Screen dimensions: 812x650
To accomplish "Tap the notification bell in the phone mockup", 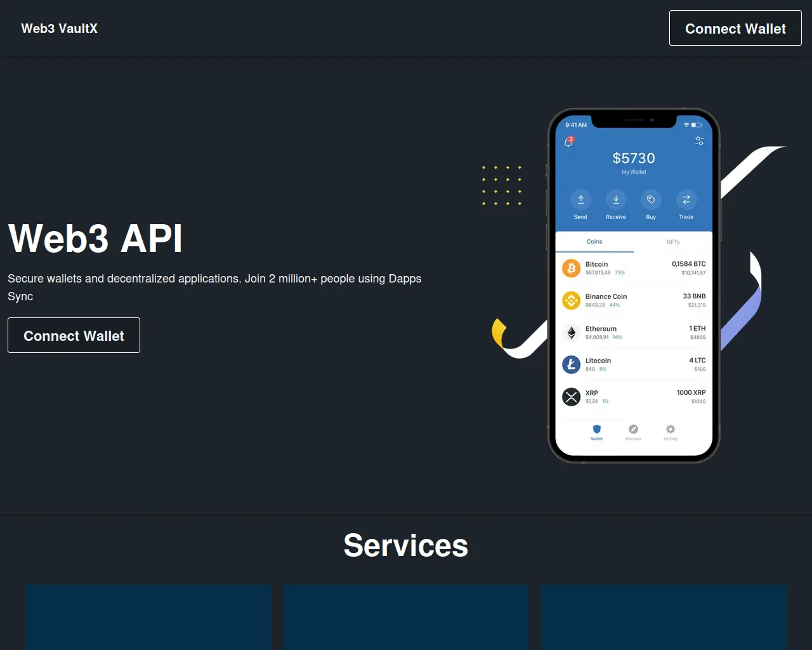I will click(569, 142).
